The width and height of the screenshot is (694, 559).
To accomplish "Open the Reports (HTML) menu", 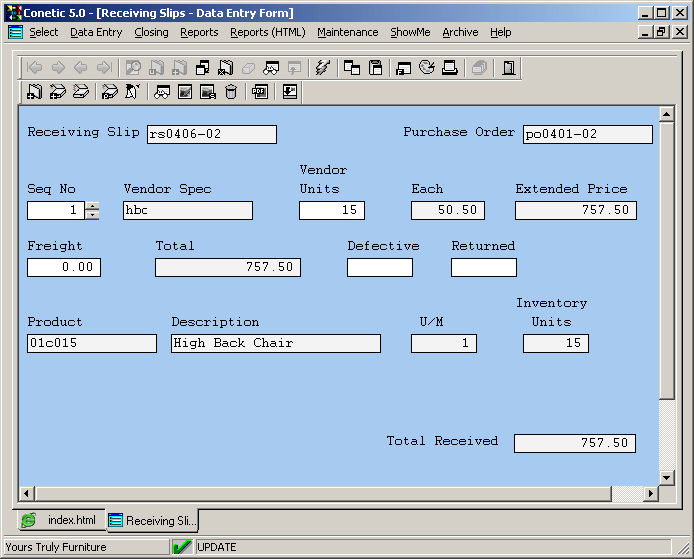I will coord(267,32).
